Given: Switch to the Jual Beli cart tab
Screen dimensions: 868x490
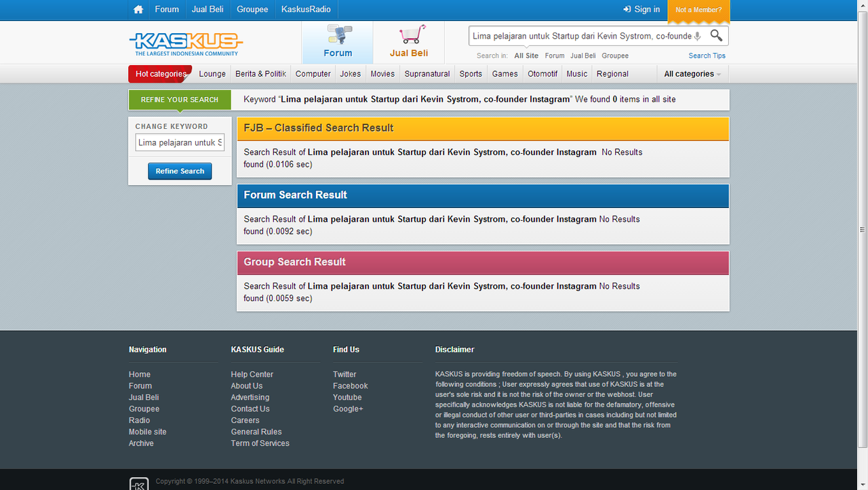Looking at the screenshot, I should point(409,43).
